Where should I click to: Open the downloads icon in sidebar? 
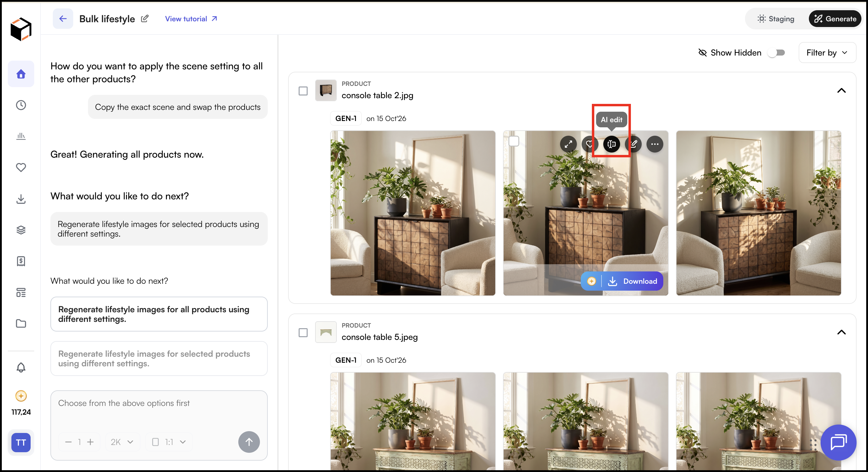click(21, 199)
